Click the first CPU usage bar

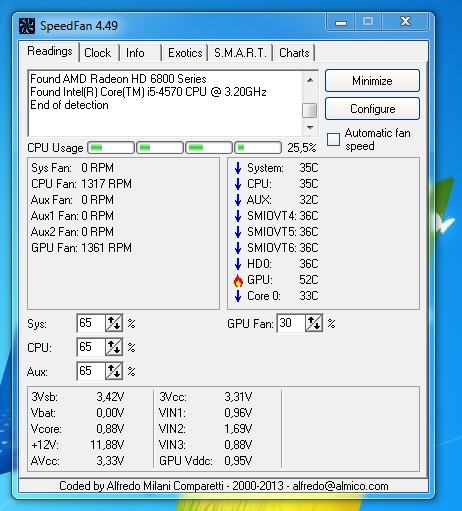tap(111, 148)
